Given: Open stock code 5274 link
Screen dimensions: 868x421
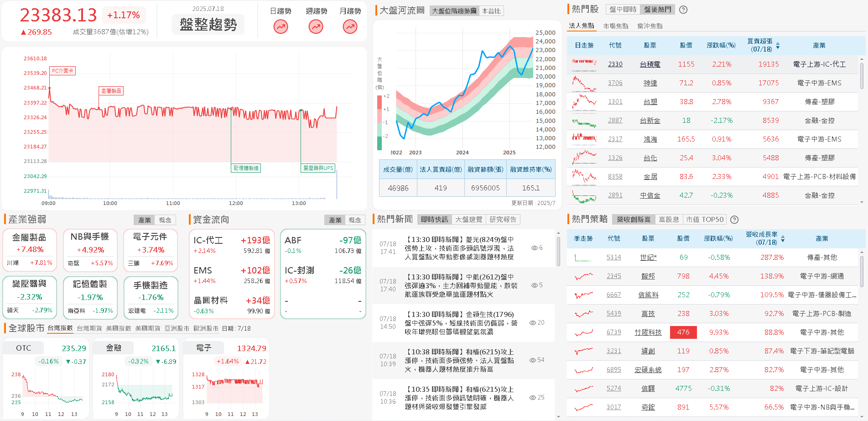Looking at the screenshot, I should [x=613, y=389].
